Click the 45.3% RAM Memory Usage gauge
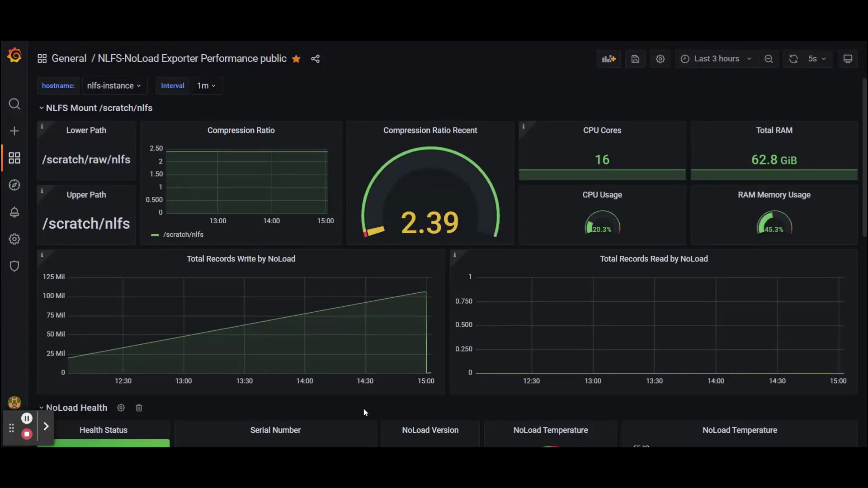 coord(774,223)
